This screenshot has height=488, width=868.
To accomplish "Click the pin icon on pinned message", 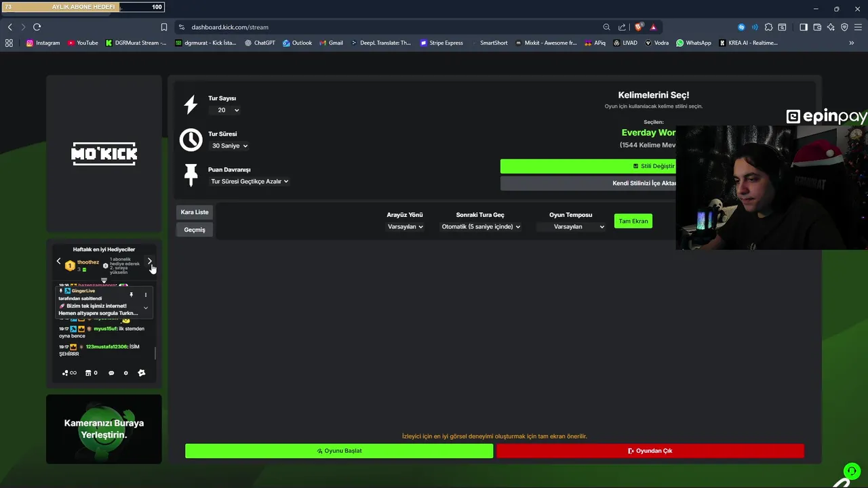I will tap(132, 295).
